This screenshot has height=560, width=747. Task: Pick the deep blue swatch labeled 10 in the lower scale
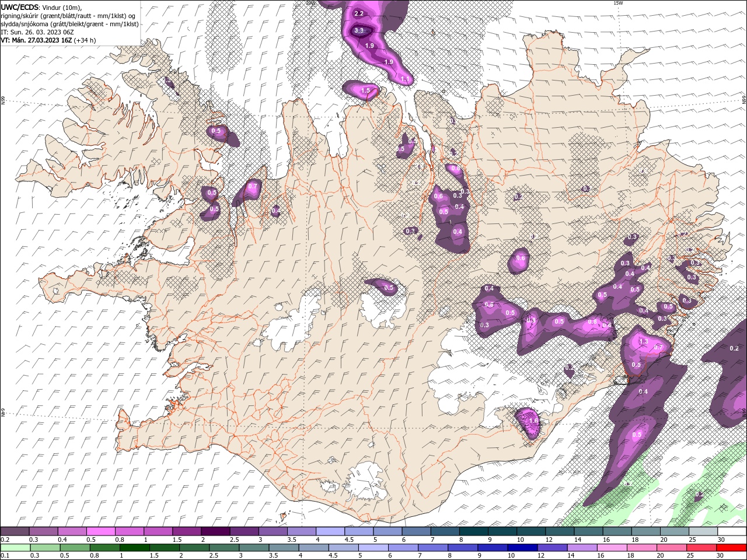[x=522, y=548]
